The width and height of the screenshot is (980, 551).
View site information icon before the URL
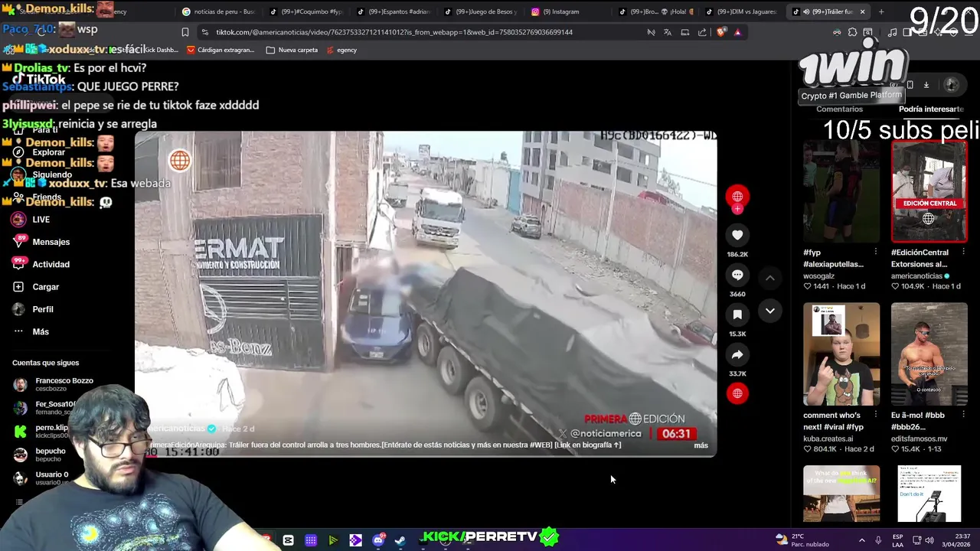[205, 32]
